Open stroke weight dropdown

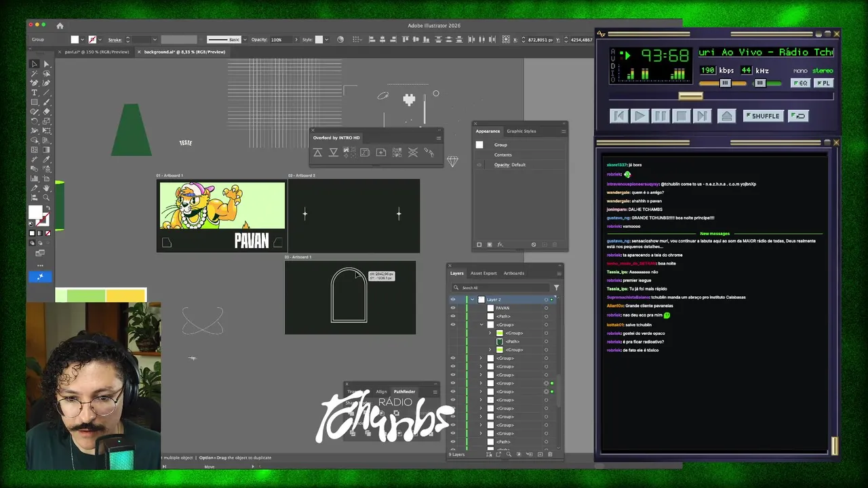click(x=155, y=39)
